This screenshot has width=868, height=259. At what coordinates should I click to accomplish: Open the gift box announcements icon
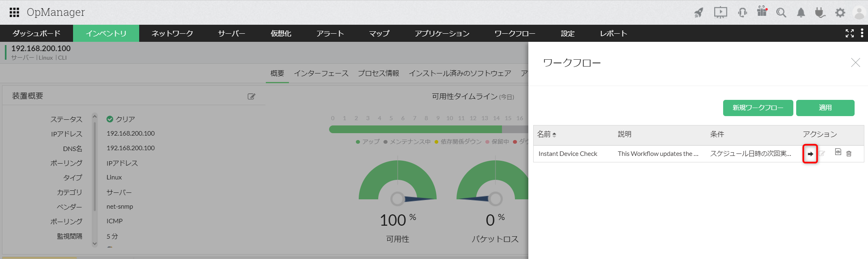762,12
